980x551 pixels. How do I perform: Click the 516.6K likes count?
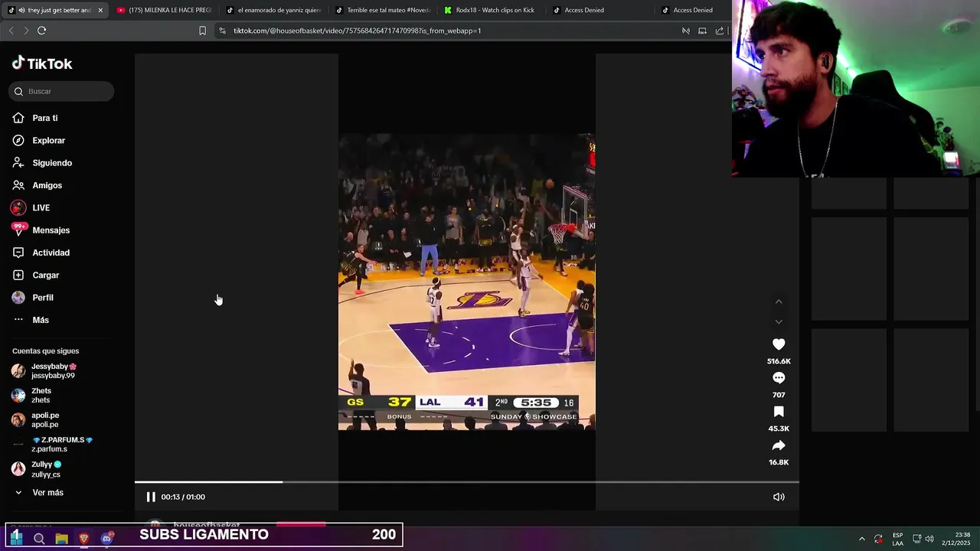click(779, 361)
